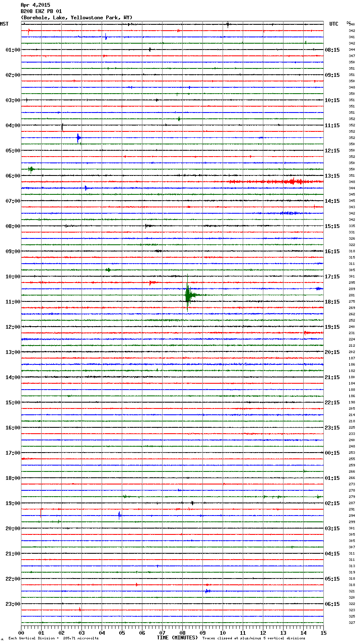Click the '08:00' MST row label
Screen dimensions: 357x644
click(13, 226)
